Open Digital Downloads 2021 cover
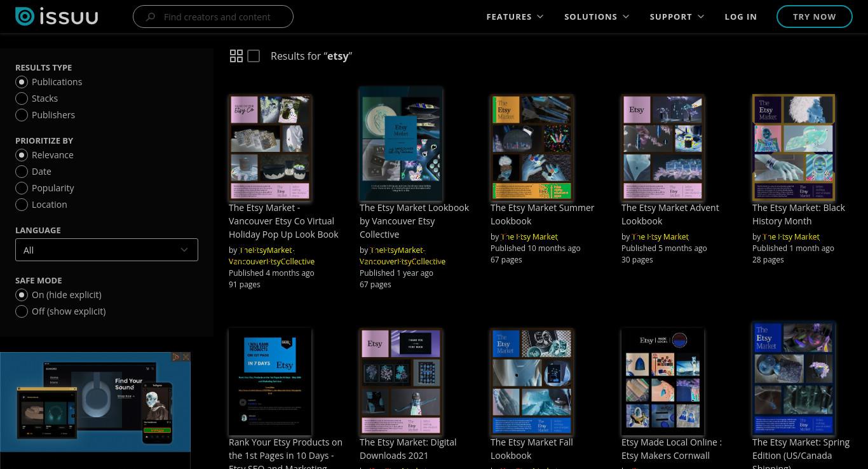The height and width of the screenshot is (469, 868). (401, 381)
